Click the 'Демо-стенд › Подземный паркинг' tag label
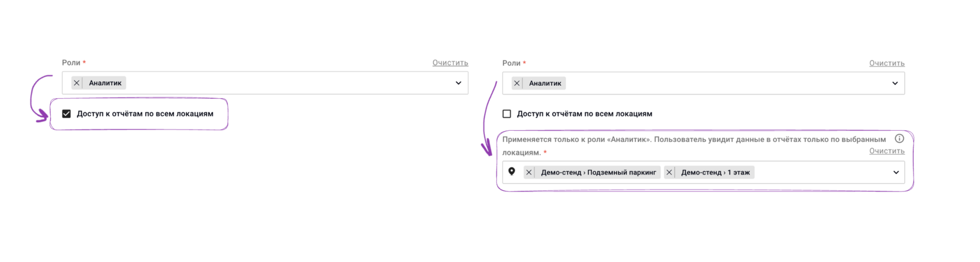 click(x=598, y=172)
